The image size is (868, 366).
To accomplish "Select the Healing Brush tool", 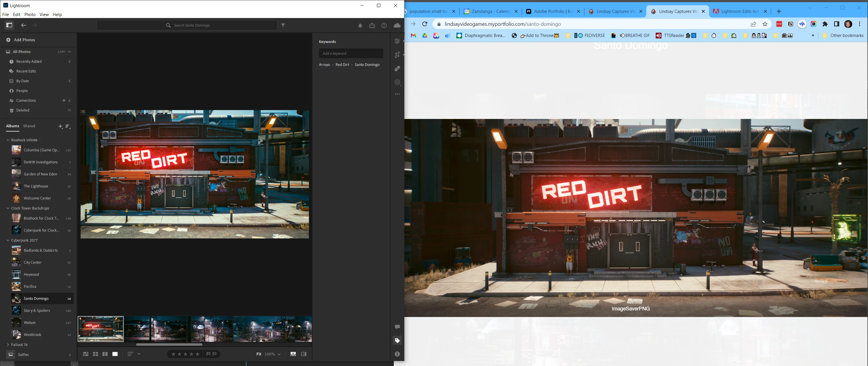I will pos(397,69).
